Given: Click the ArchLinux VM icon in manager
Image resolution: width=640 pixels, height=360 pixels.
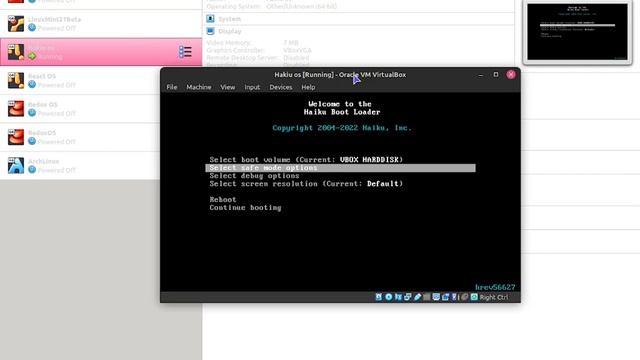Looking at the screenshot, I should coord(16,165).
